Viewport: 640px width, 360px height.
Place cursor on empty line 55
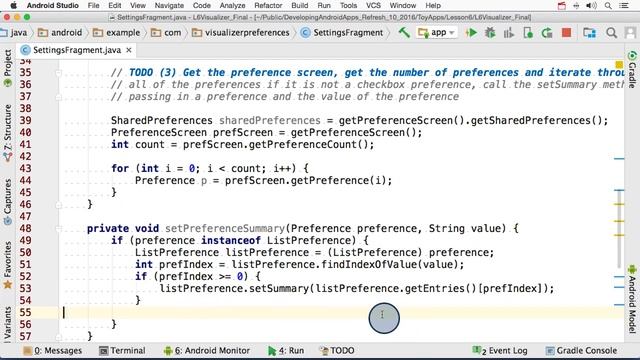pyautogui.click(x=343, y=312)
